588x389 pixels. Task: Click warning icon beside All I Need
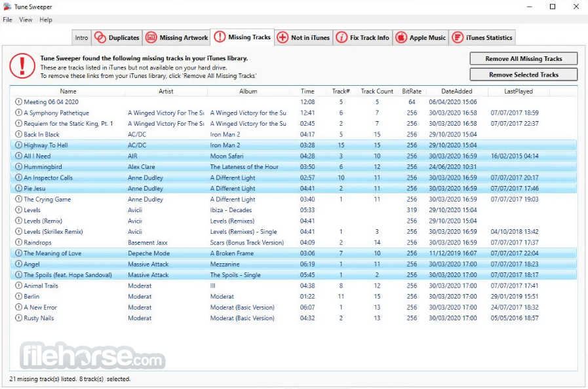click(18, 156)
